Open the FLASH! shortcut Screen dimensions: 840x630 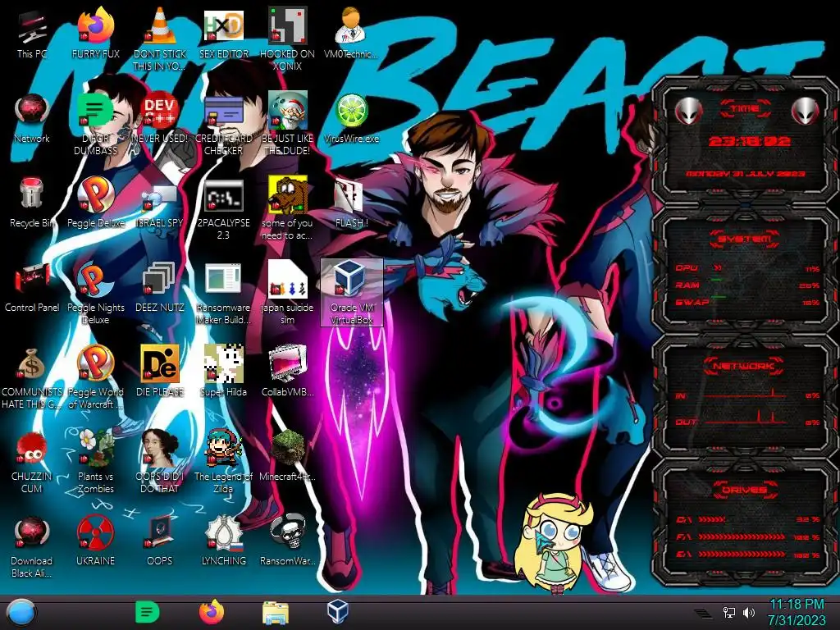click(x=351, y=203)
